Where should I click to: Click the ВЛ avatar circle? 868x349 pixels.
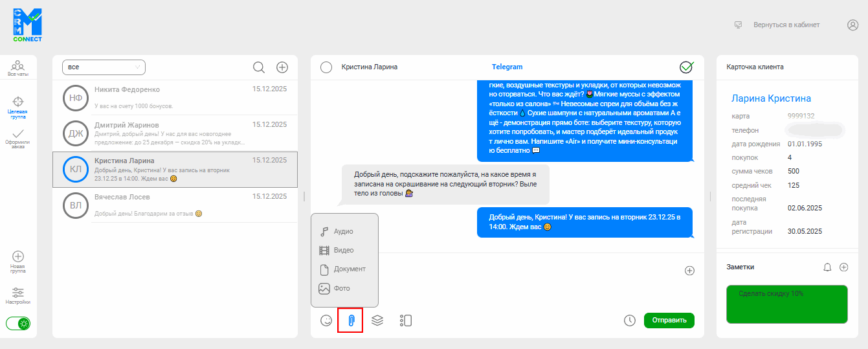click(x=75, y=205)
